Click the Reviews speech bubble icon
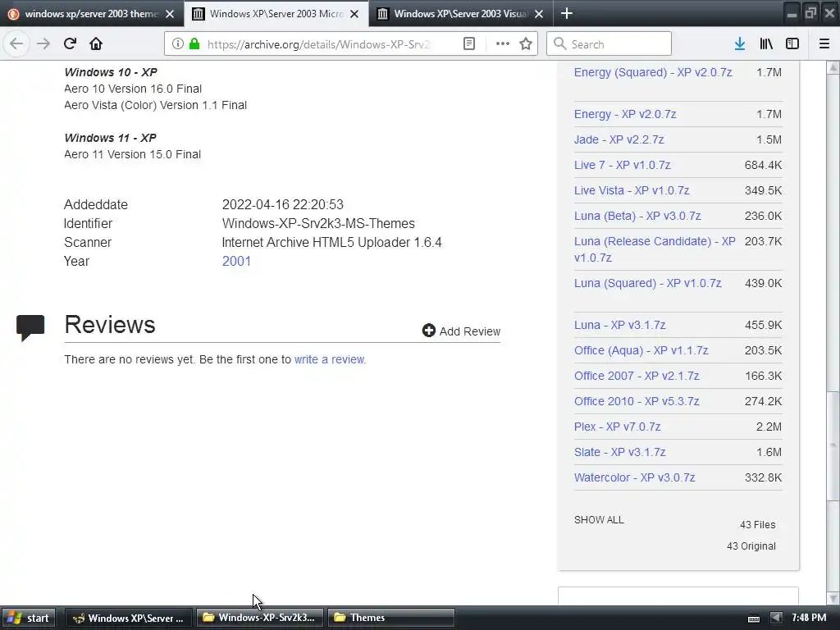Viewport: 840px width, 630px height. coord(30,328)
